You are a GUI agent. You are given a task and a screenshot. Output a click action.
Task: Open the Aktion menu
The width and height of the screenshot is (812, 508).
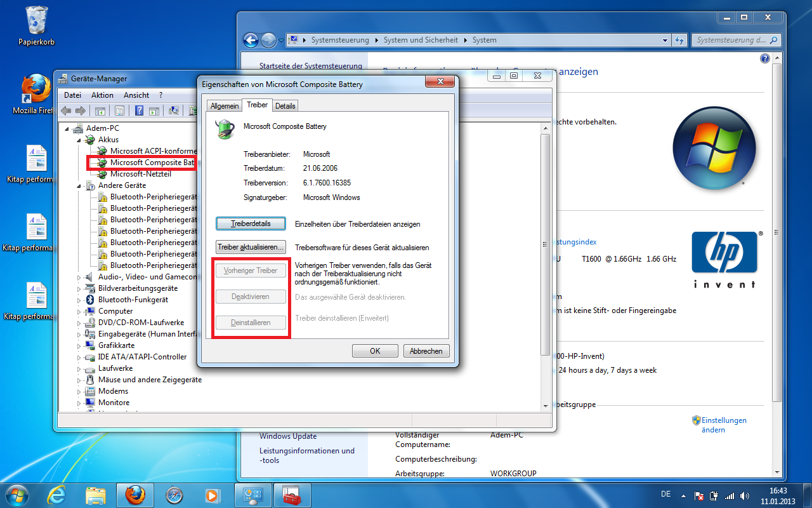102,95
